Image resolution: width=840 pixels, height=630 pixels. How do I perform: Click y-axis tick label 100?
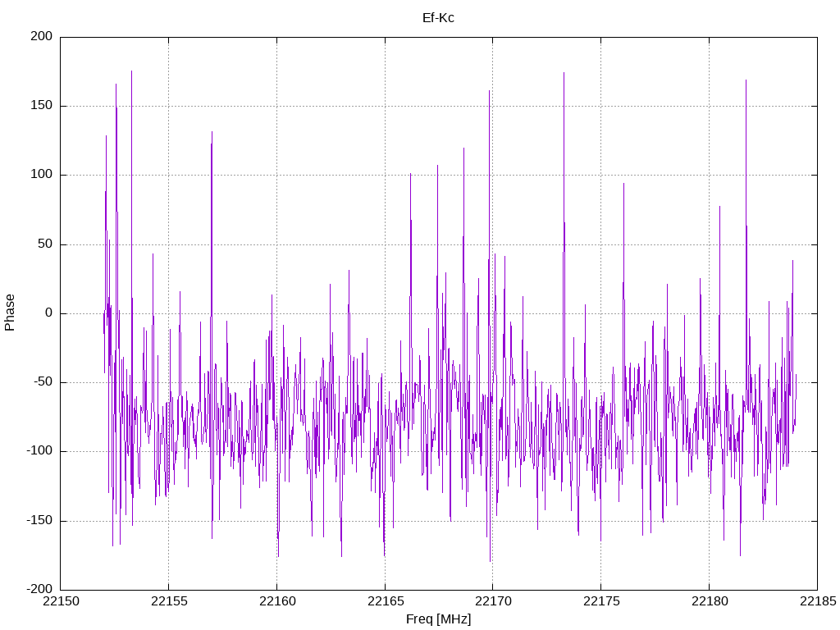tap(42, 174)
